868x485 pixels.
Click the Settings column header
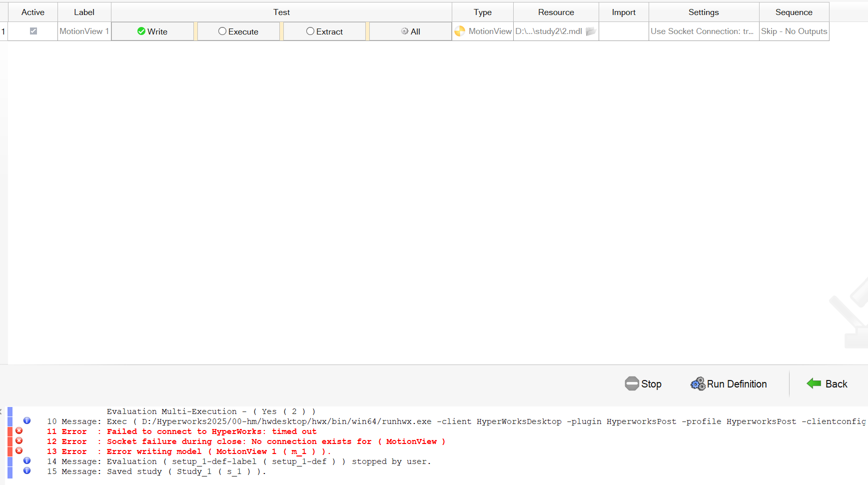coord(704,12)
